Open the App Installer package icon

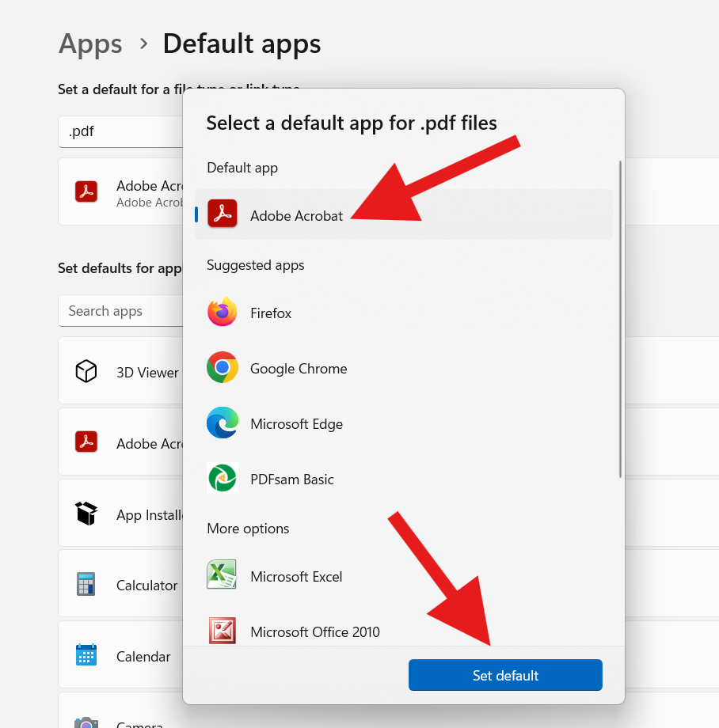click(86, 513)
